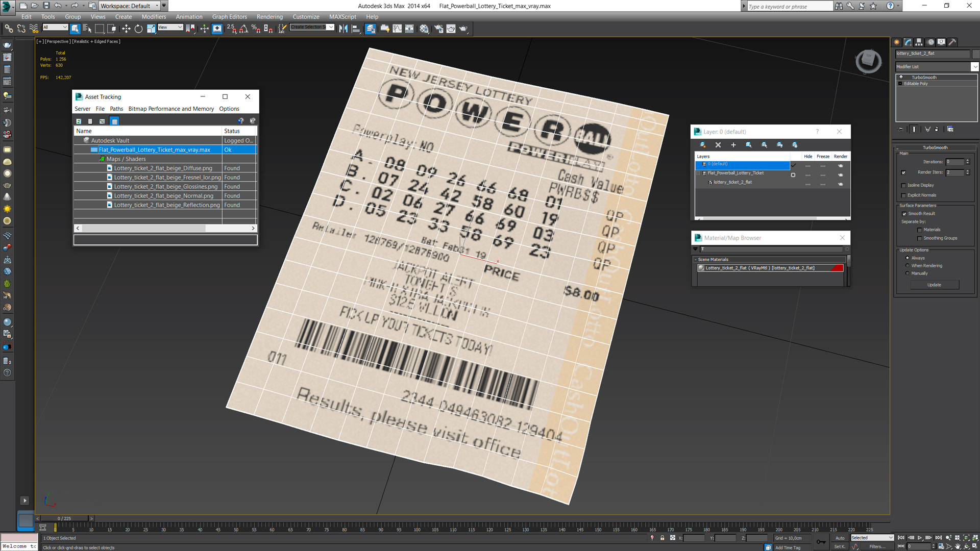Viewport: 980px width, 551px height.
Task: Click Save File icon in quick access toolbar
Action: click(46, 6)
